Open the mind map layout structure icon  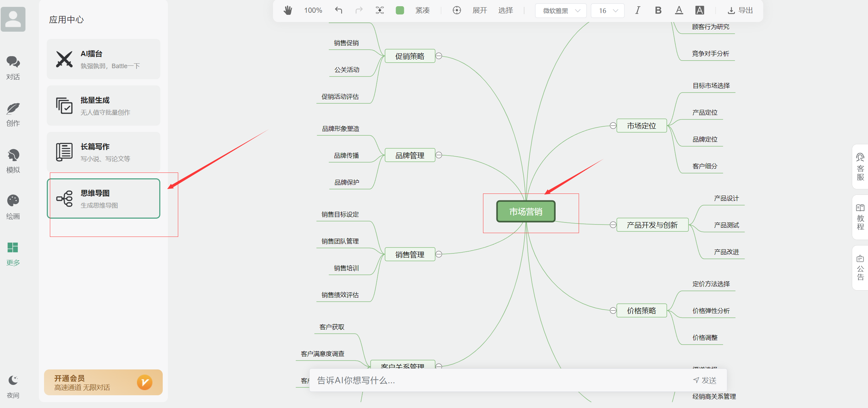pos(379,10)
